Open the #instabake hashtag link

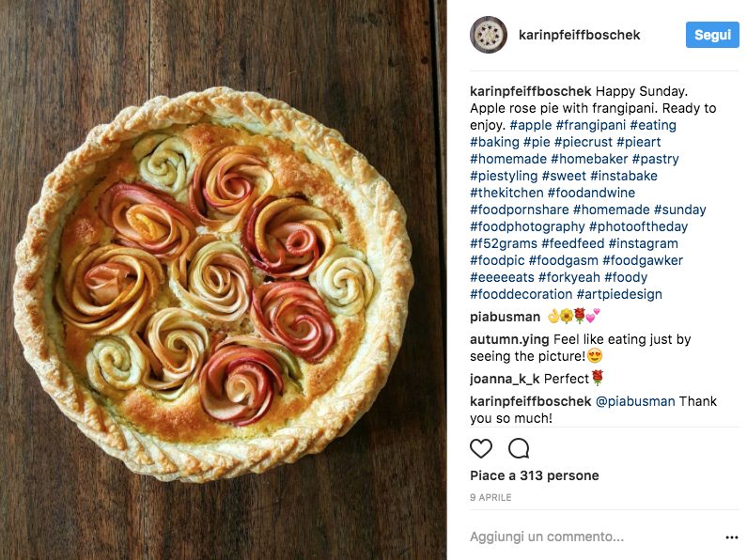click(x=624, y=176)
